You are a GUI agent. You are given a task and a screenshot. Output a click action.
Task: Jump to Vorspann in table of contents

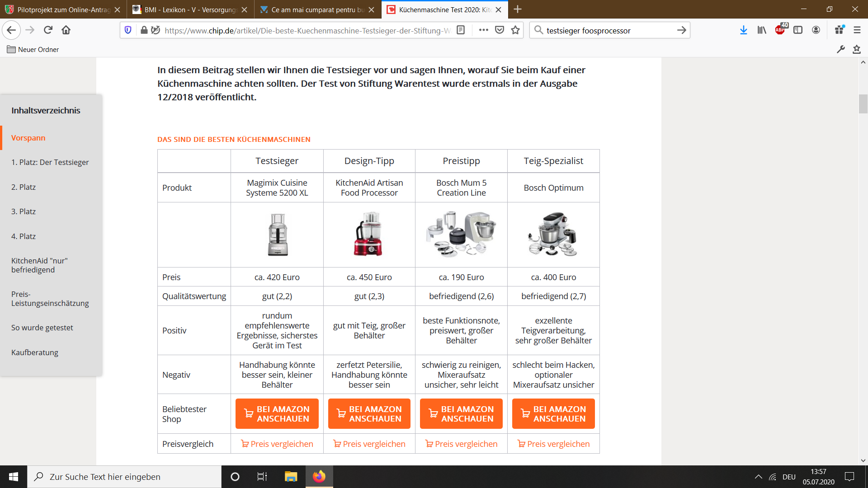pos(28,138)
